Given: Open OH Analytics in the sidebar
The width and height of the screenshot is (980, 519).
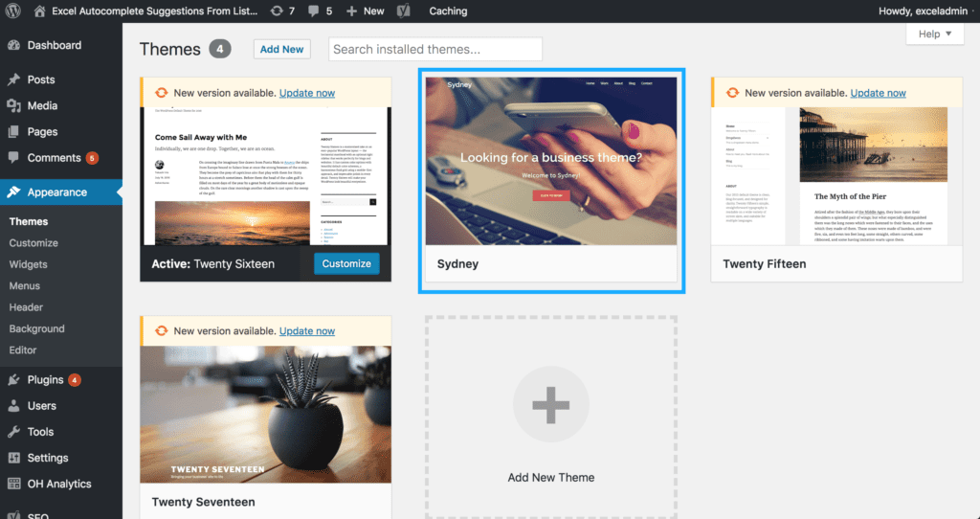Looking at the screenshot, I should point(61,484).
